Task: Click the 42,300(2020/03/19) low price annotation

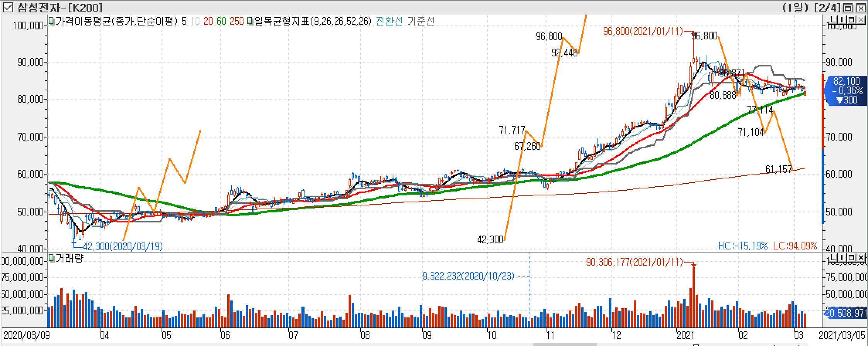Action: click(123, 246)
